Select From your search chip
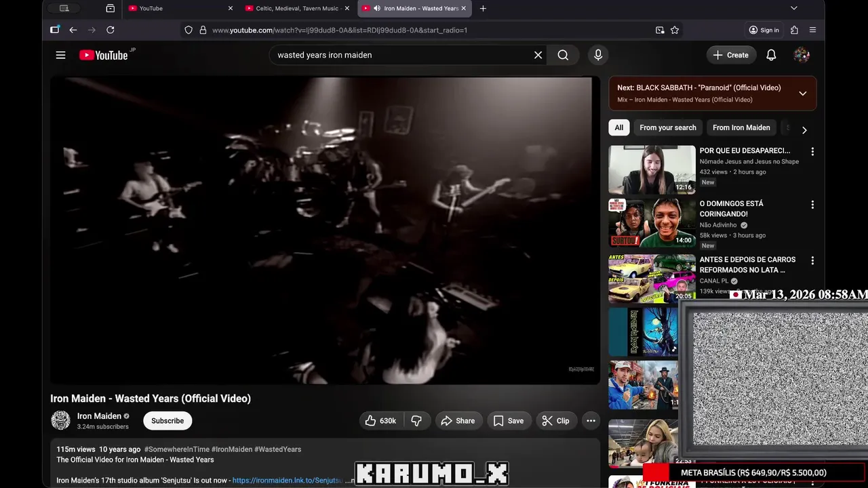Image resolution: width=868 pixels, height=488 pixels. (x=668, y=127)
